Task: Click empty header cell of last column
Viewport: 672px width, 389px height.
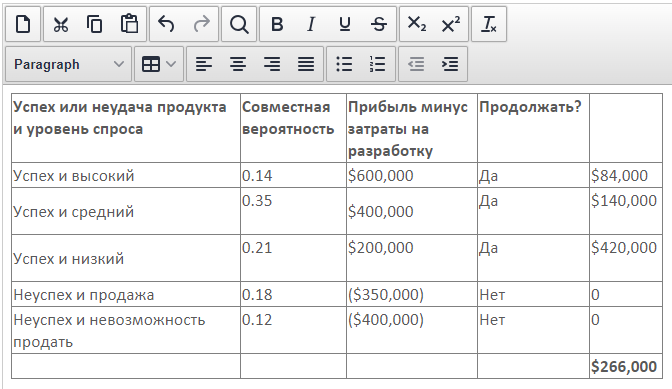Action: (626, 128)
